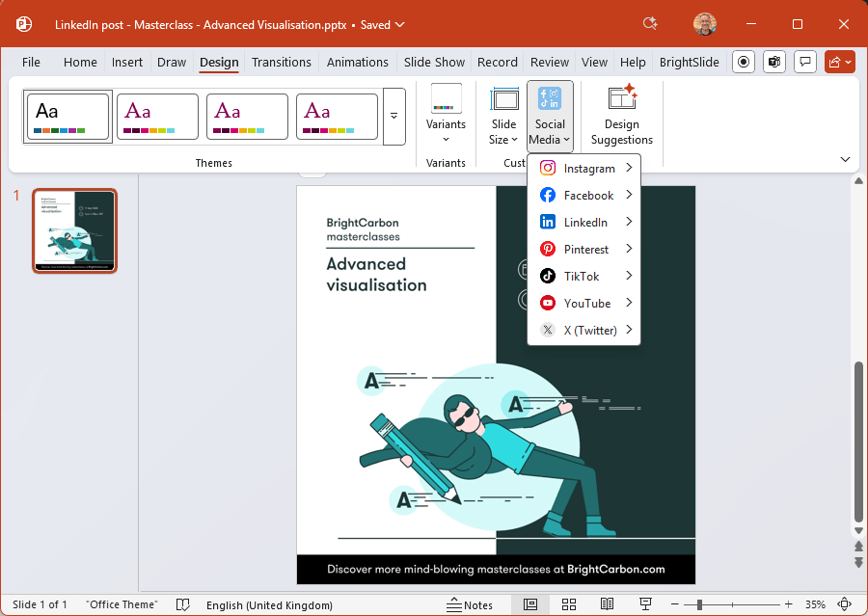
Task: Apply the second theme with purple Aa
Action: (157, 117)
